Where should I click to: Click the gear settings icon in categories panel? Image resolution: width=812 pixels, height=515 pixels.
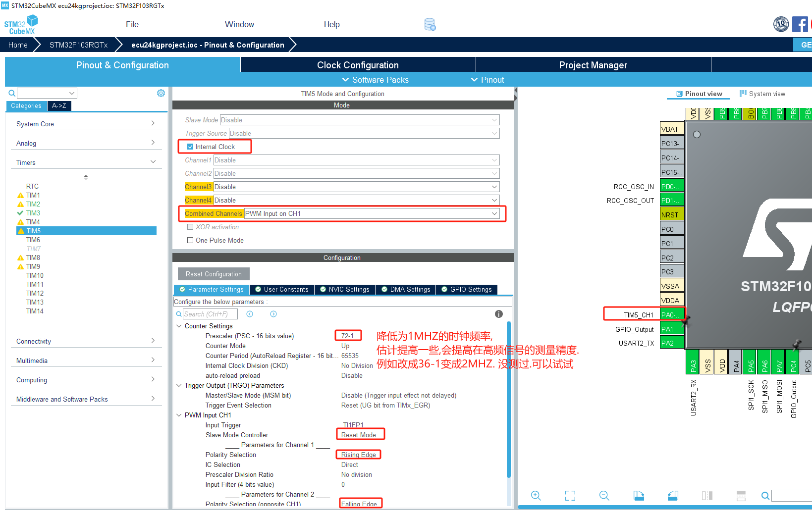[161, 93]
